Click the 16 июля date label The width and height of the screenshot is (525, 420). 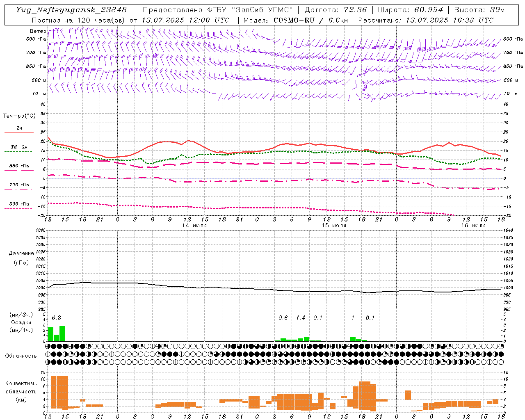click(x=473, y=226)
